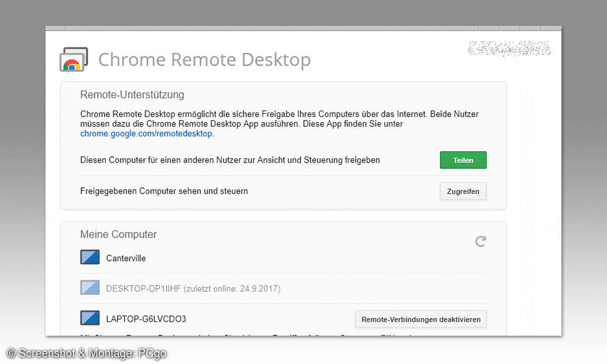Open the Zugreifen button
The width and height of the screenshot is (607, 364).
pos(463,192)
